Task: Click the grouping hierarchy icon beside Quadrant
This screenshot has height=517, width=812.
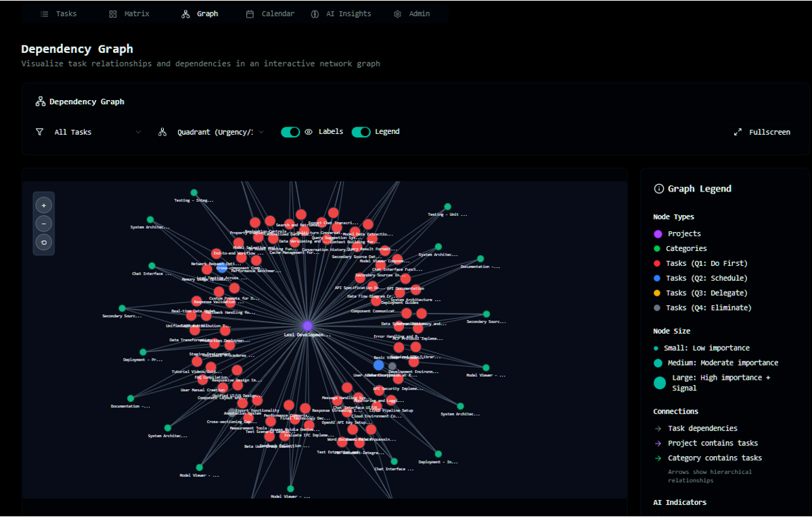Action: (162, 132)
